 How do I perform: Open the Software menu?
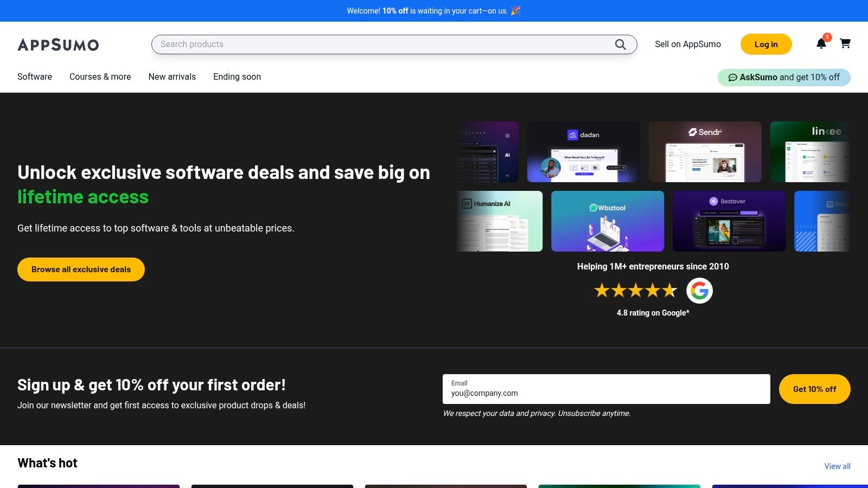point(35,76)
